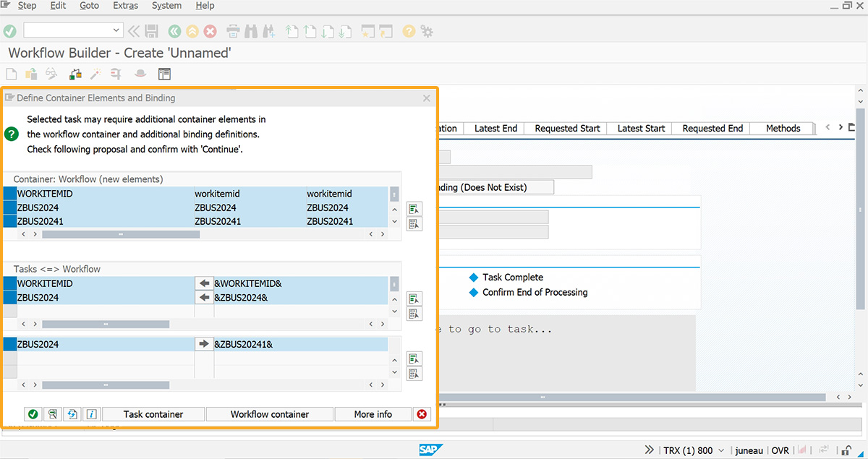The width and height of the screenshot is (868, 459).
Task: Click the hat icon in Workflow Builder toolbar
Action: [140, 74]
